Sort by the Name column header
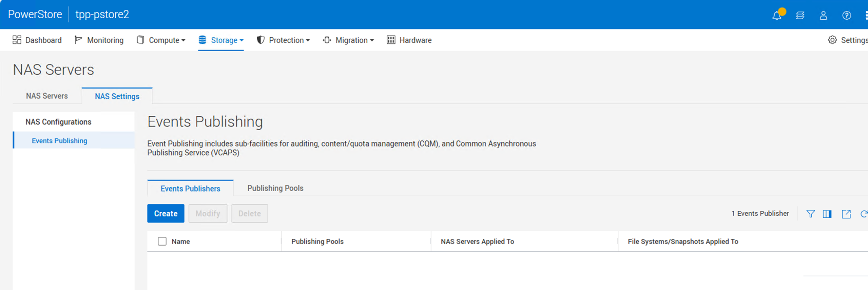Screen dimensions: 868x290 click(180, 241)
